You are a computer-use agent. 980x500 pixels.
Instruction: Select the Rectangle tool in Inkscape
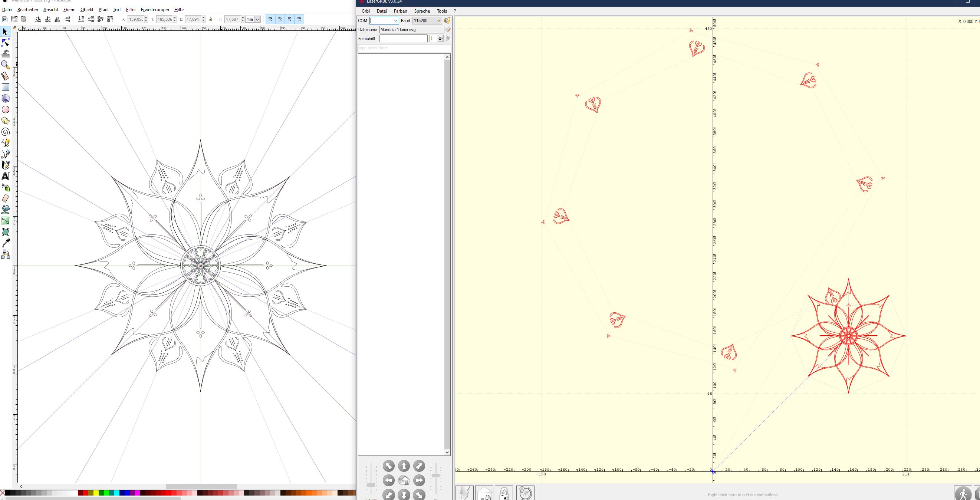5,87
